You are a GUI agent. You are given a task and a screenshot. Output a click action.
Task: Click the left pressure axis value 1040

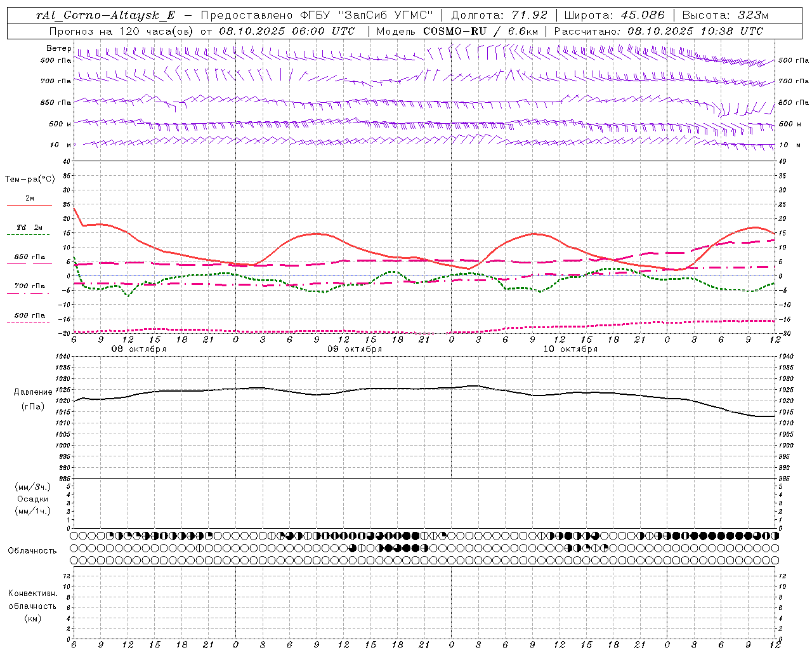pos(62,357)
